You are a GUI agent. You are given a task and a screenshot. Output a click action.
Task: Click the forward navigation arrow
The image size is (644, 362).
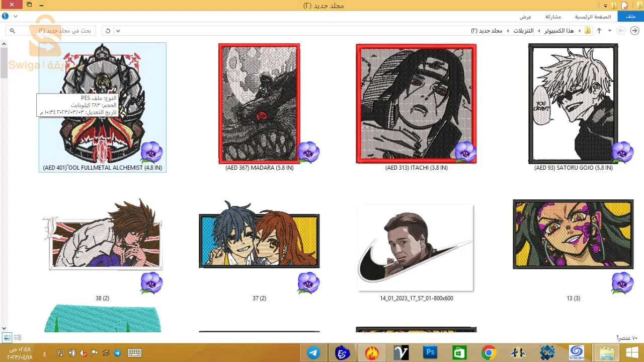point(621,31)
